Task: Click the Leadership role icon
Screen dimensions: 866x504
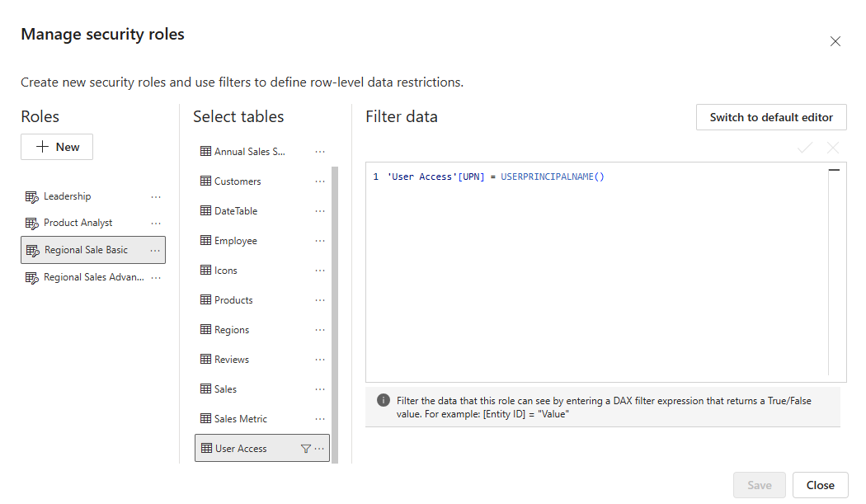Action: [x=32, y=197]
